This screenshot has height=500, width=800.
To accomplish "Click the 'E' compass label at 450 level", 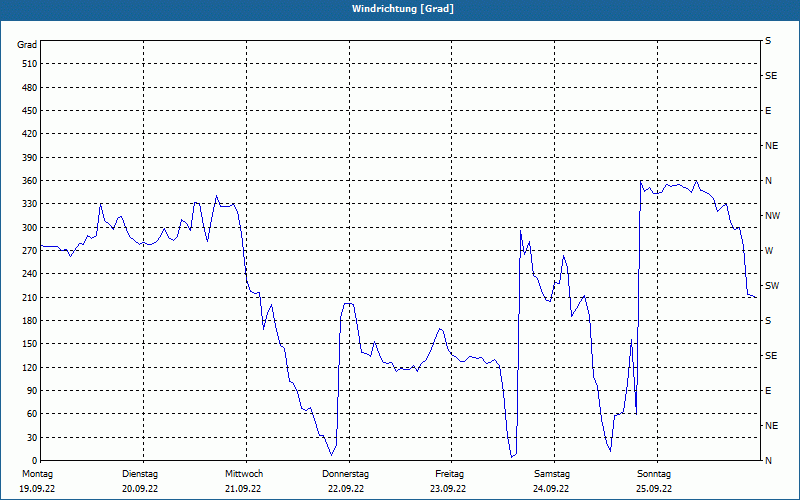I will coord(768,111).
